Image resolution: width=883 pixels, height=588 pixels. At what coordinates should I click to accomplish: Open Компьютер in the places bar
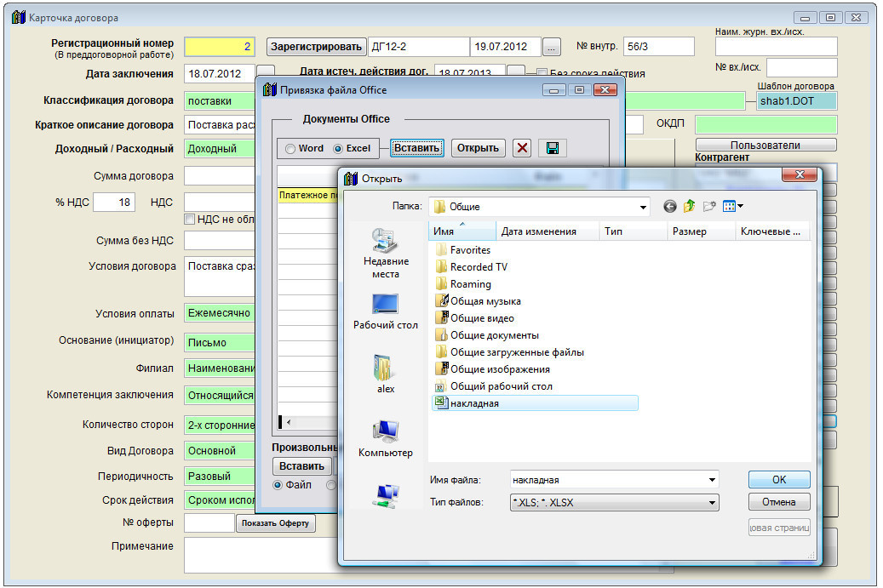[385, 437]
